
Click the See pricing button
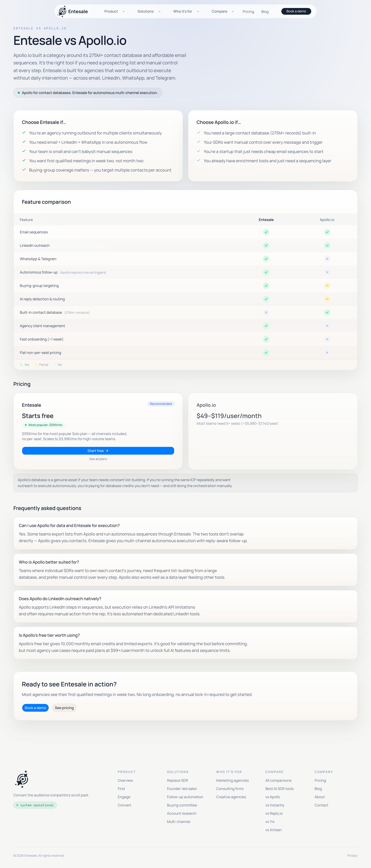[64, 708]
